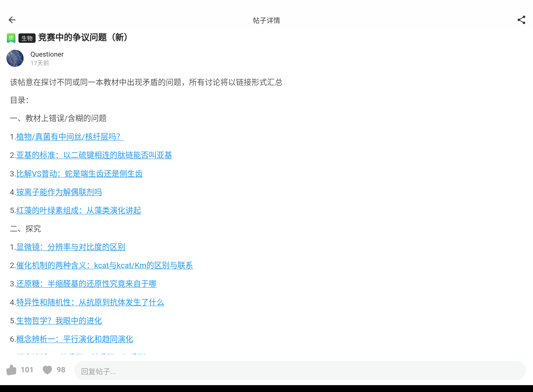Open link 红藻的叶绿素组成
Screen dimensions: 533x392
(78, 210)
